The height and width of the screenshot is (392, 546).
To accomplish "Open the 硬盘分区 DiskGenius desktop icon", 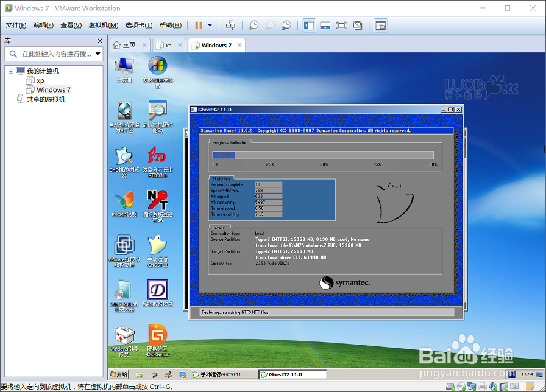I will (x=158, y=340).
